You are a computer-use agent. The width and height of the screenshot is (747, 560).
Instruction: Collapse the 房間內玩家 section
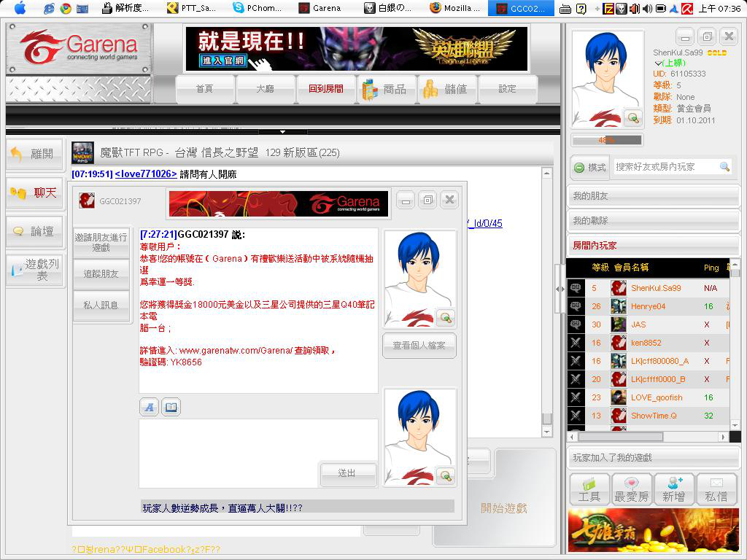click(x=653, y=245)
